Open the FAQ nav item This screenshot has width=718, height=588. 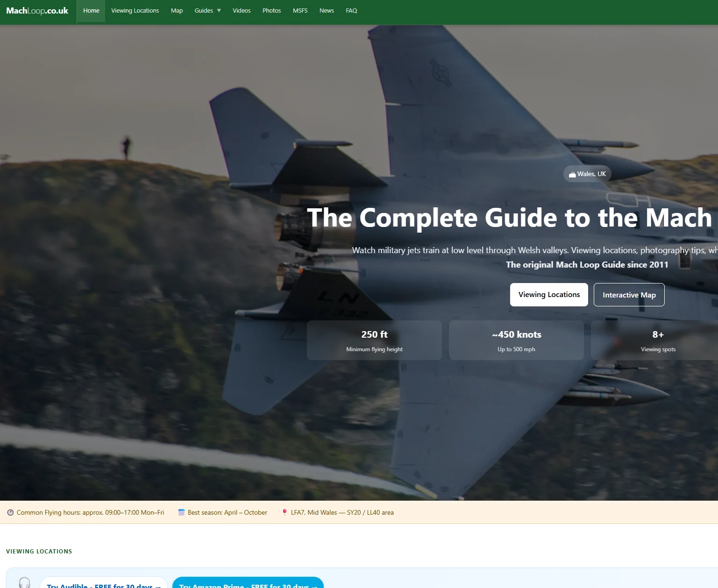(x=351, y=11)
